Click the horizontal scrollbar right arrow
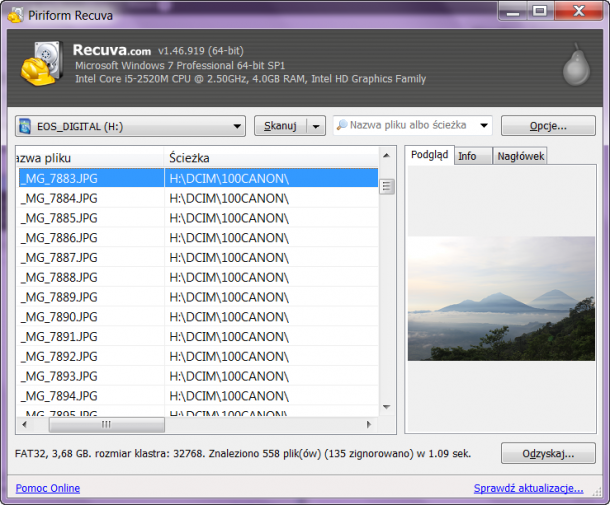610x505 pixels. tap(369, 424)
